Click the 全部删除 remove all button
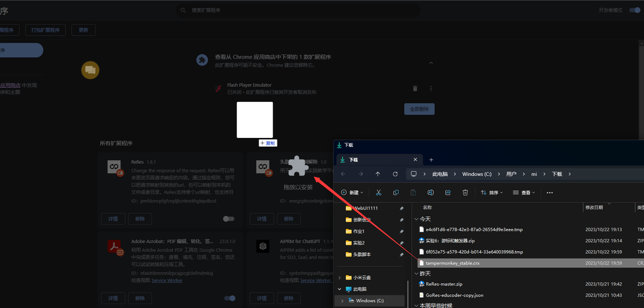Screen dimensions: 644x308 tap(419, 109)
